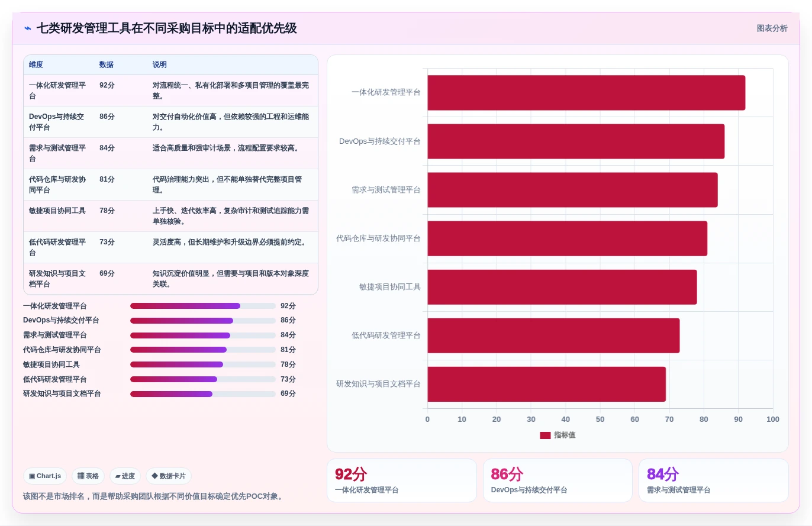Click the 需求与测试管理平台 progress bar
812x526 pixels.
(x=203, y=335)
